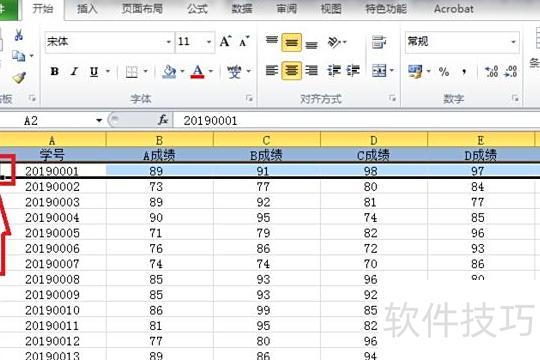Select the Format Painter brush icon
This screenshot has width=540, height=360.
click(x=19, y=78)
